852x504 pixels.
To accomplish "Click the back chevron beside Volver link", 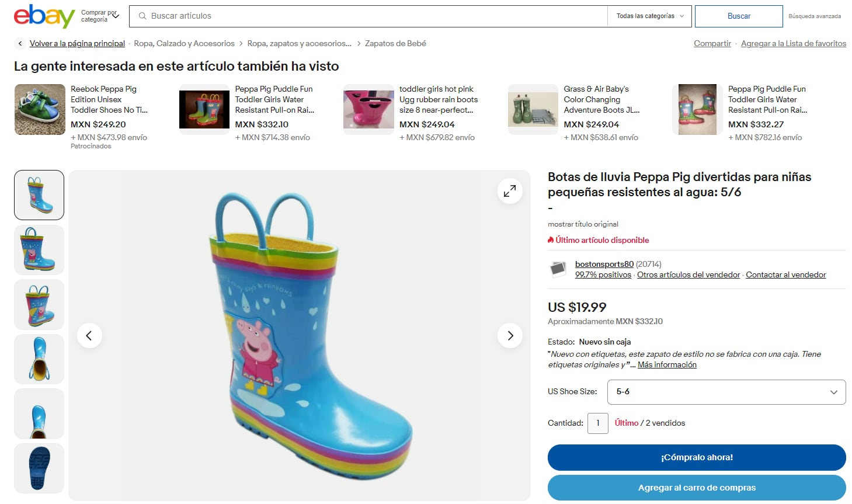I will tap(19, 43).
